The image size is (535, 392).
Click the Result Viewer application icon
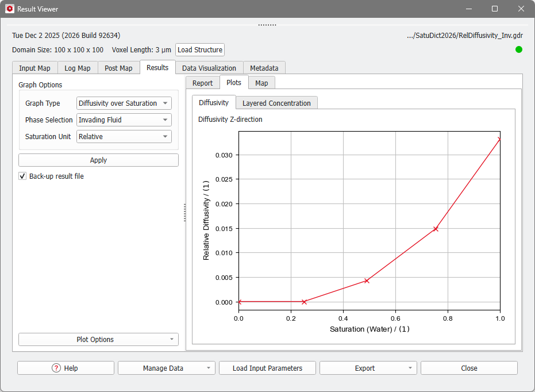point(9,9)
